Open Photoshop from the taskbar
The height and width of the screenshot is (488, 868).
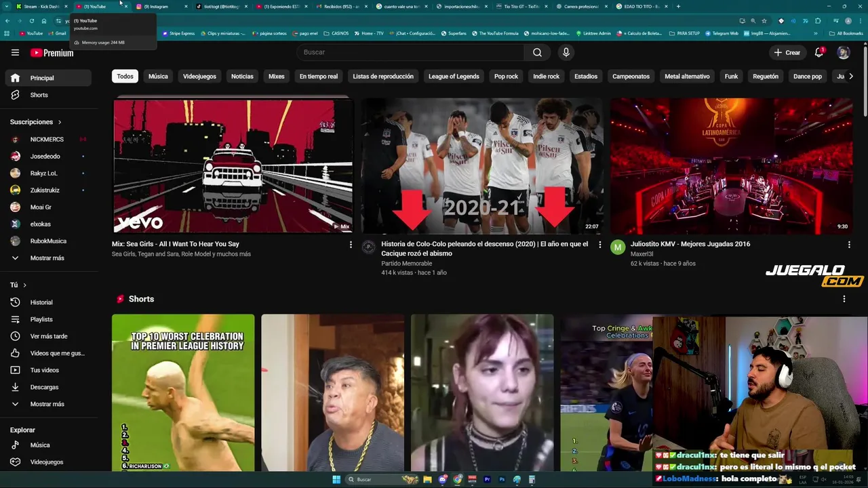tap(502, 479)
